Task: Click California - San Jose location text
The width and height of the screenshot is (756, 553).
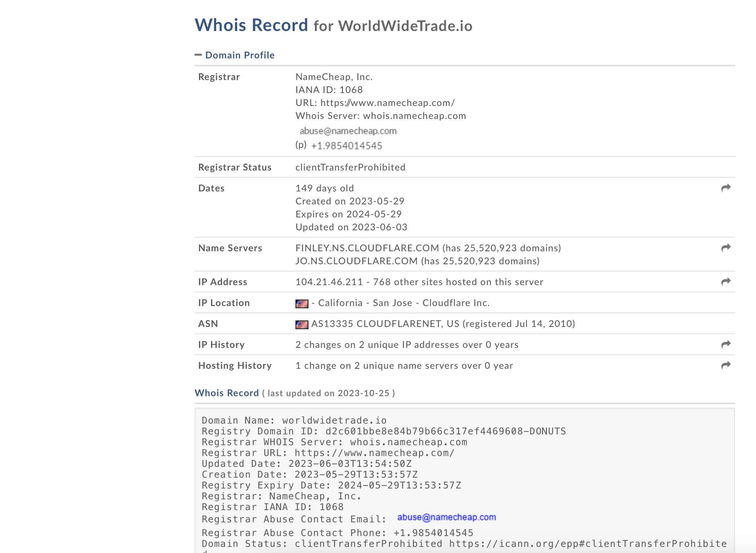Action: coord(365,303)
